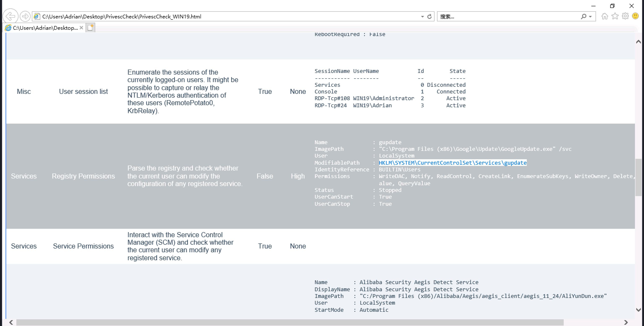The height and width of the screenshot is (326, 644).
Task: Click the 'Enumerate the sessions' description text
Action: (183, 91)
